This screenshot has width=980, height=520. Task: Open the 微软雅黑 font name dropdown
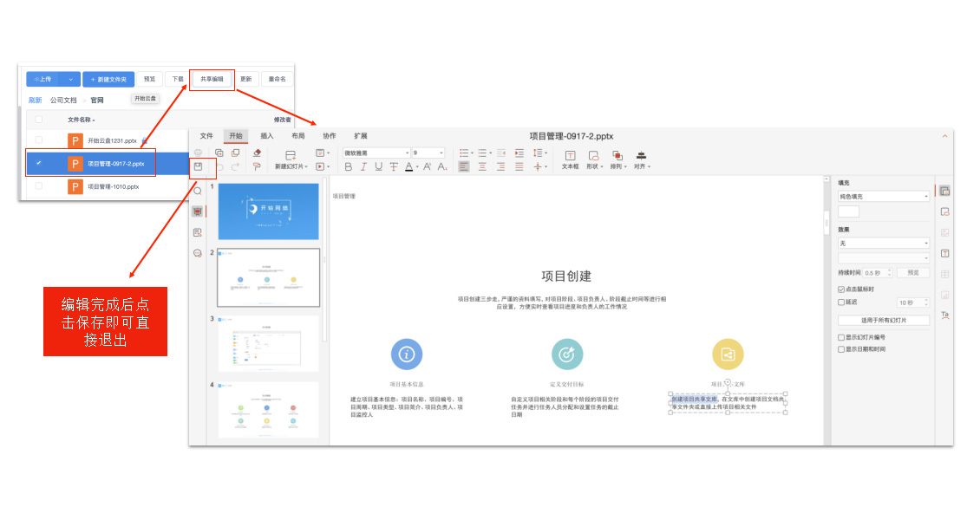point(376,153)
